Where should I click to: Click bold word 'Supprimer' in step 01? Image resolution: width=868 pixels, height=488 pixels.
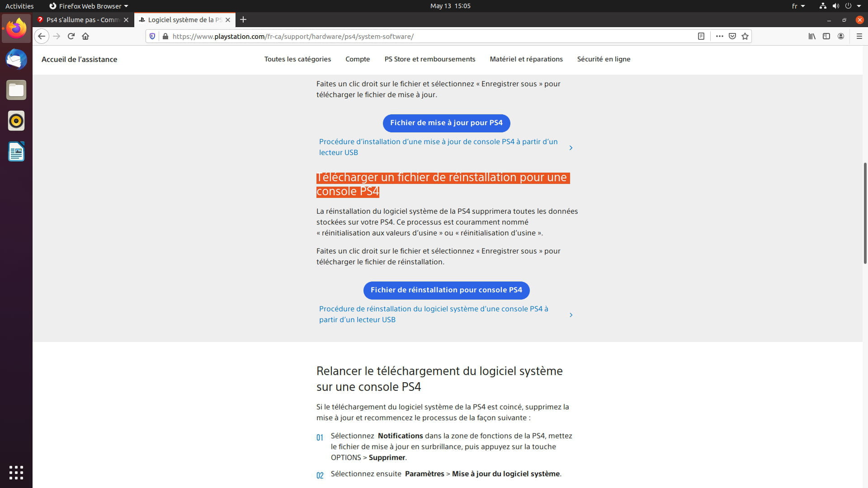click(387, 457)
